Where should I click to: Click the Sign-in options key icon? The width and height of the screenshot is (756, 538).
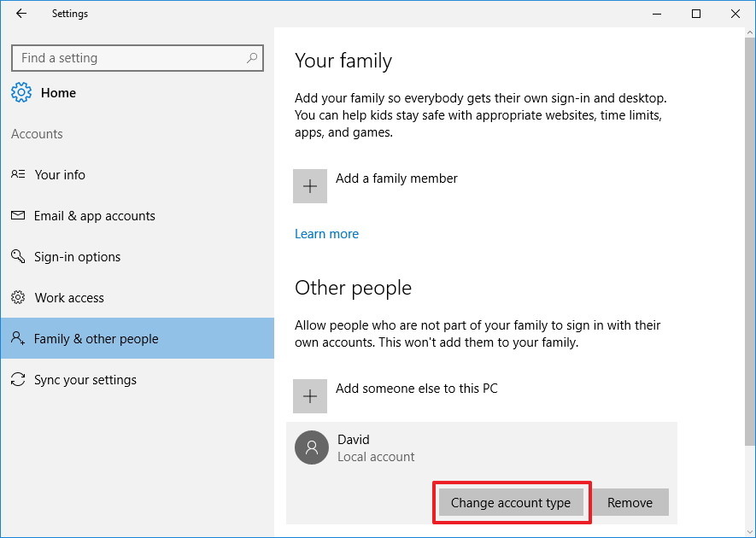[x=18, y=257]
